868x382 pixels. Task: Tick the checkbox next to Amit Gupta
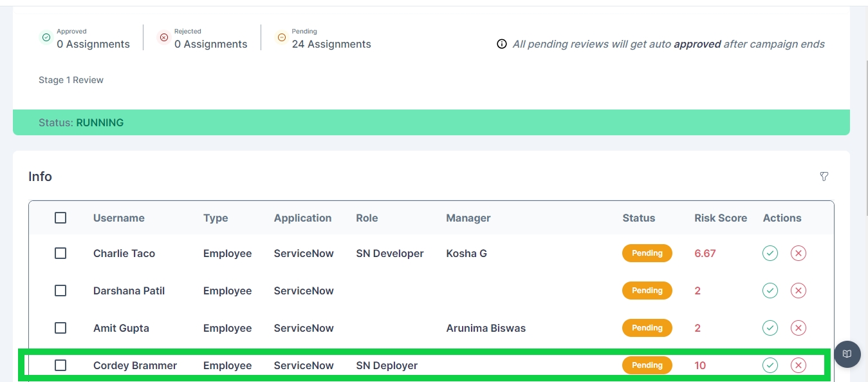tap(60, 328)
